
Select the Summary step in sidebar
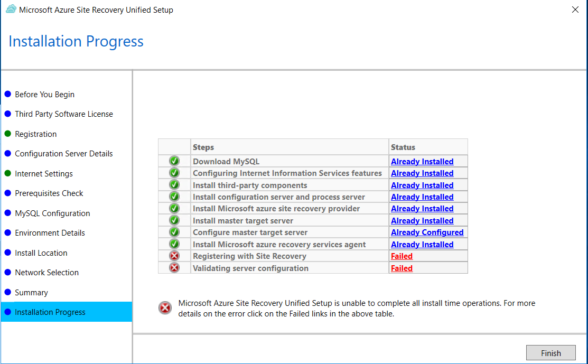32,292
